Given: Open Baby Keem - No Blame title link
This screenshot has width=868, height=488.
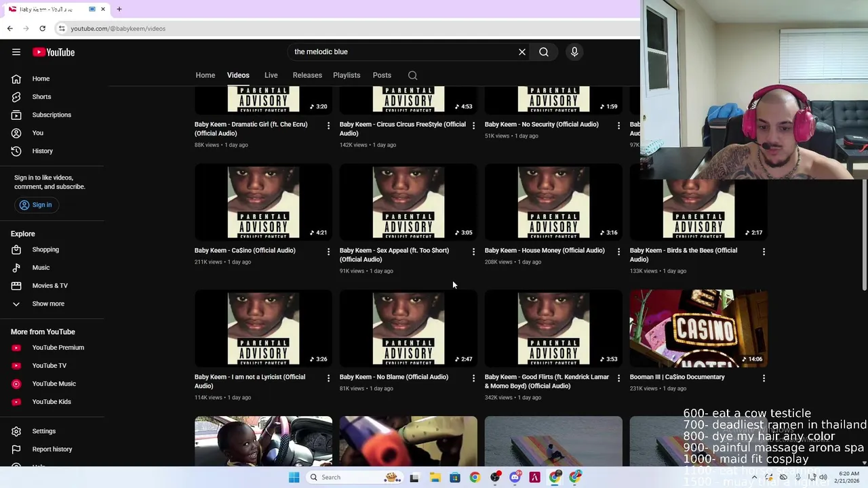Looking at the screenshot, I should coord(394,377).
